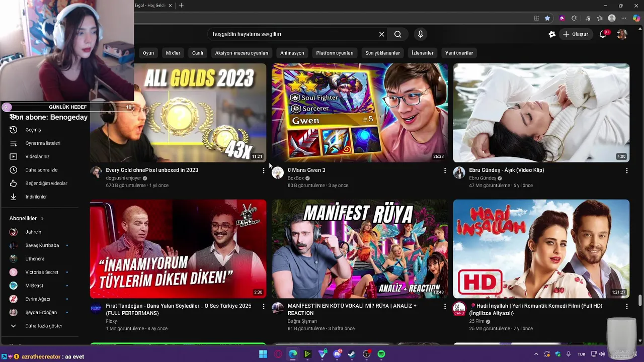The width and height of the screenshot is (644, 362).
Task: Open the Şeyda Erdoğan subscription channel
Action: (x=41, y=312)
